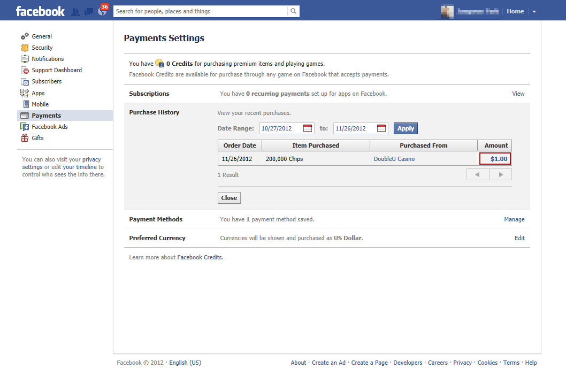Open Developers footer link
Viewport: 566px width, 392px height.
point(408,363)
